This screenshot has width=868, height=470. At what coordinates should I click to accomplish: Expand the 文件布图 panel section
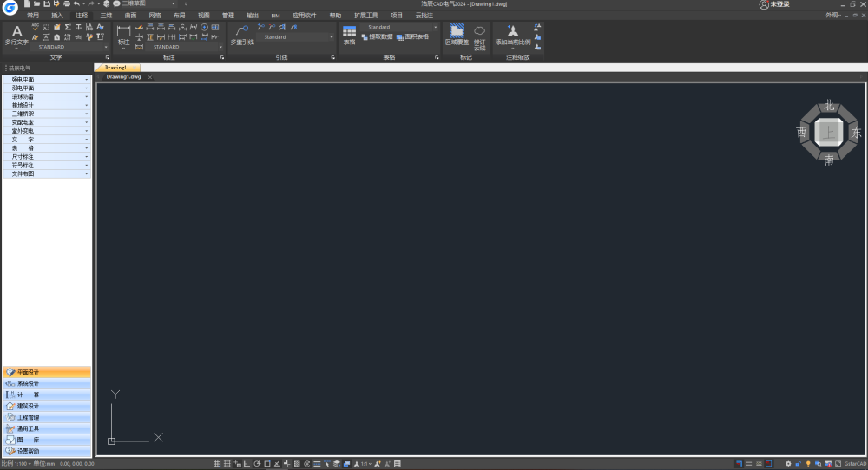pos(47,173)
